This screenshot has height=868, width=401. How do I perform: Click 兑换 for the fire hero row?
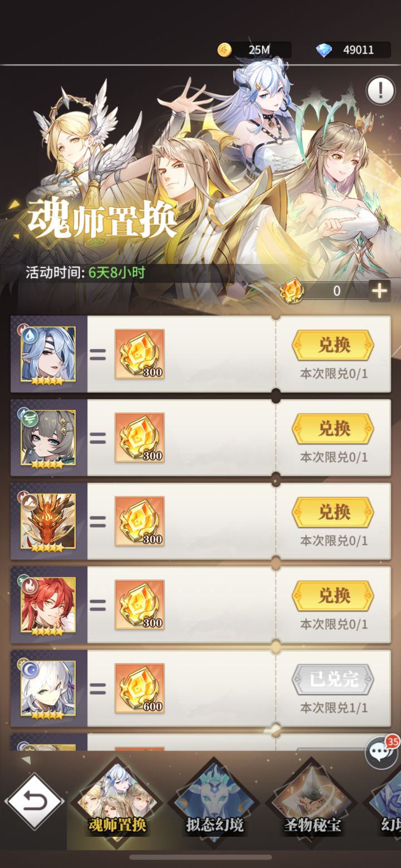tap(333, 596)
